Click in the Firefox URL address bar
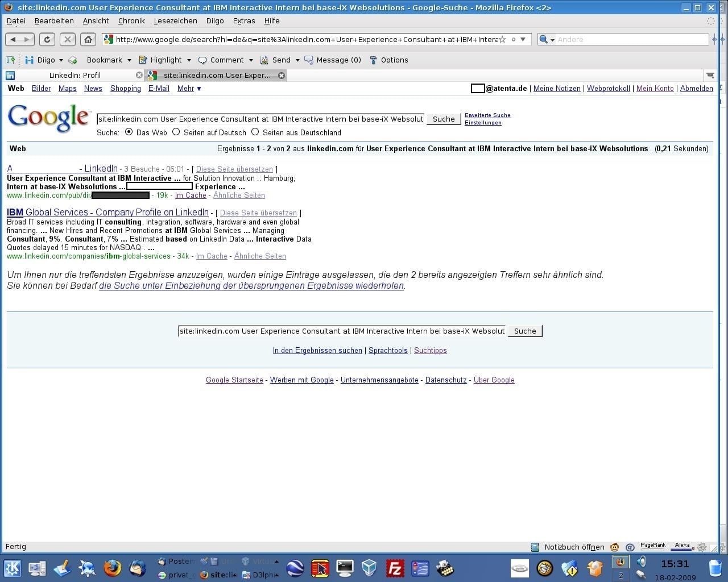 point(306,39)
